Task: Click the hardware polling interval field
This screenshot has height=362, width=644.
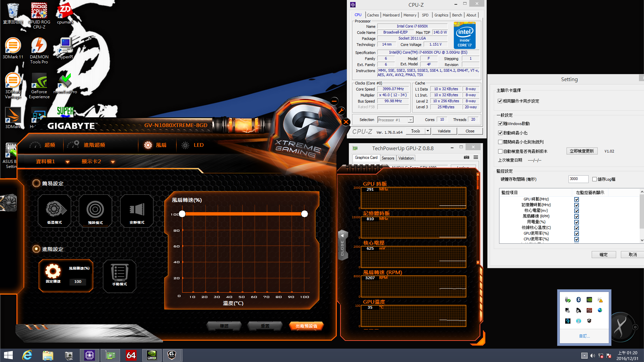Action: [578, 179]
